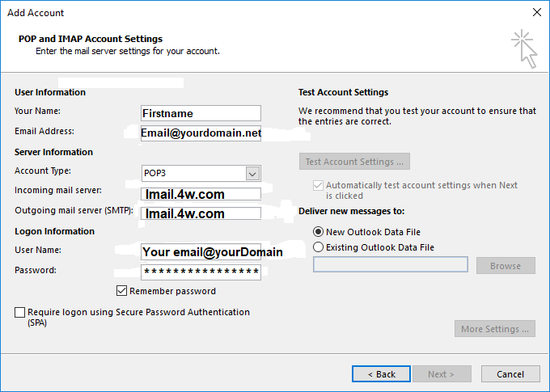Open More Settings
Image resolution: width=550 pixels, height=392 pixels.
coord(494,328)
